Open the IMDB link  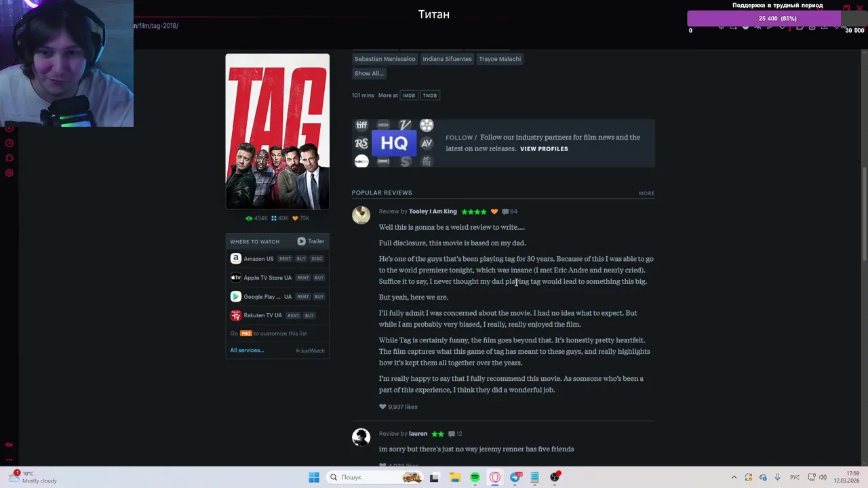(x=408, y=96)
